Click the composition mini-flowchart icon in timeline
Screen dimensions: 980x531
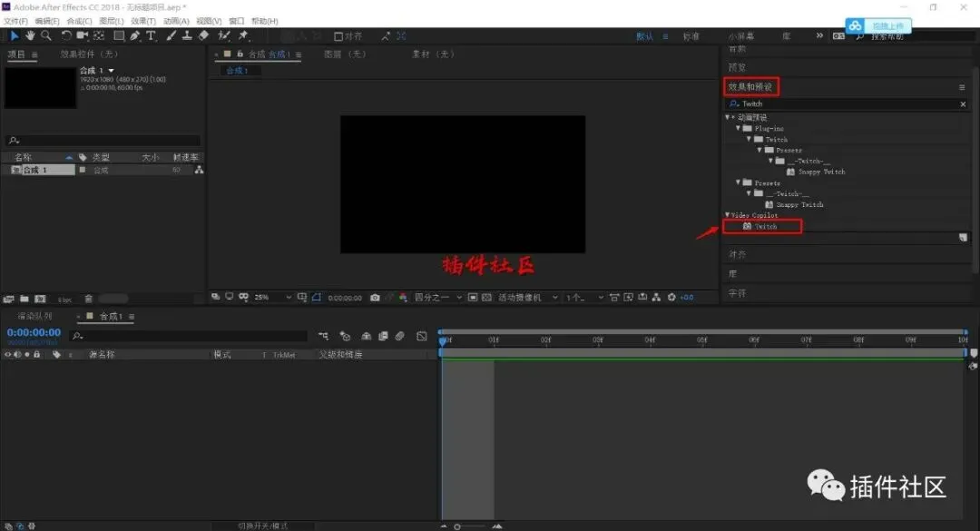[323, 336]
